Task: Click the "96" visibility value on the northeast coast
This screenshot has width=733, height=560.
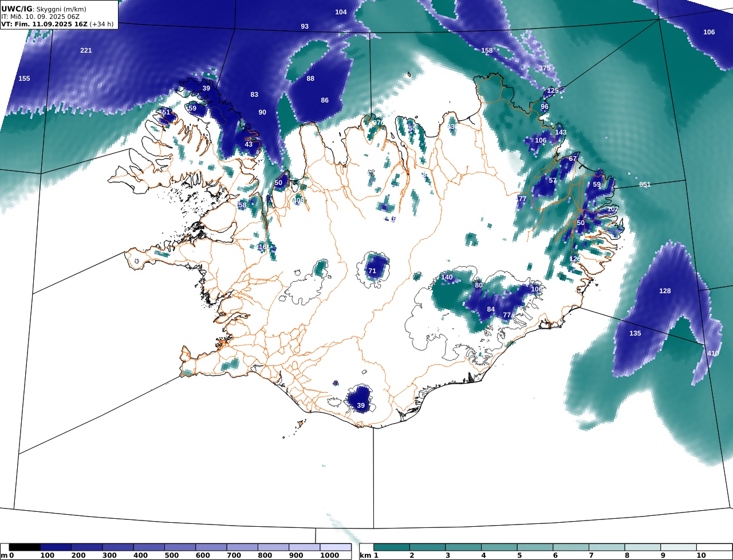Action: coord(545,107)
